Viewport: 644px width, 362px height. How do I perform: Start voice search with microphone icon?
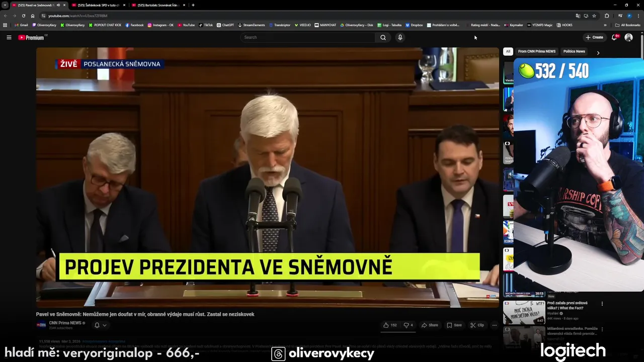click(x=400, y=37)
